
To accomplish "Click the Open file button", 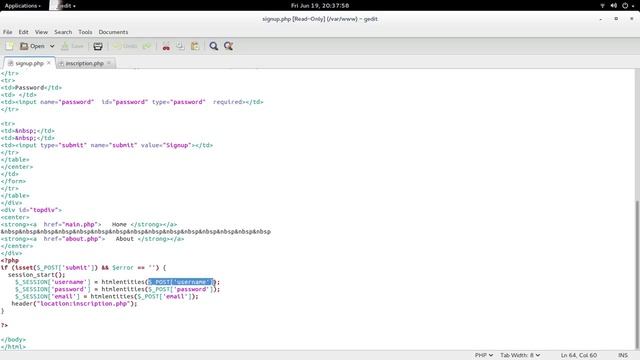I will [x=32, y=46].
